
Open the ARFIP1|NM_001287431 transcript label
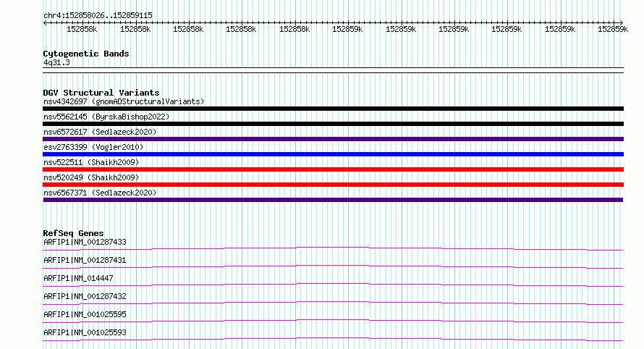click(x=85, y=260)
